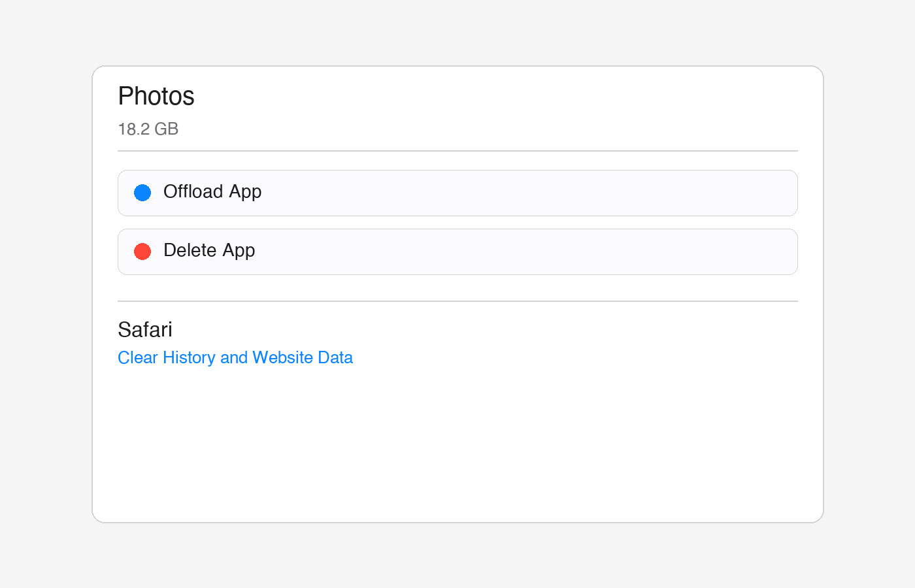Select the 18.2 GB storage size text
The width and height of the screenshot is (915, 588).
[148, 129]
